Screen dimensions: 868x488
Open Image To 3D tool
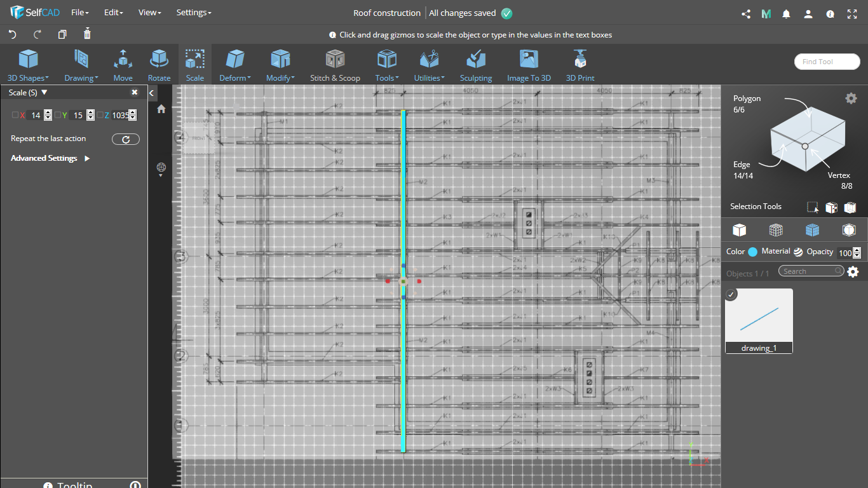[x=529, y=65]
